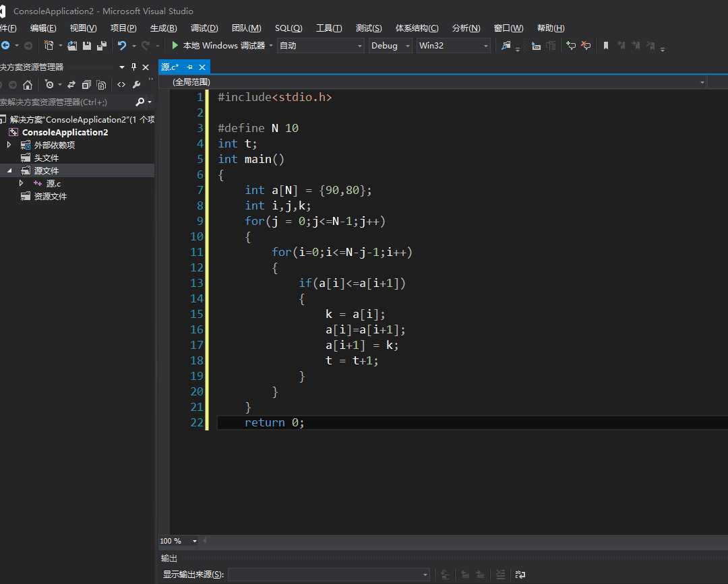
Task: Click the Open File folder icon
Action: (72, 45)
